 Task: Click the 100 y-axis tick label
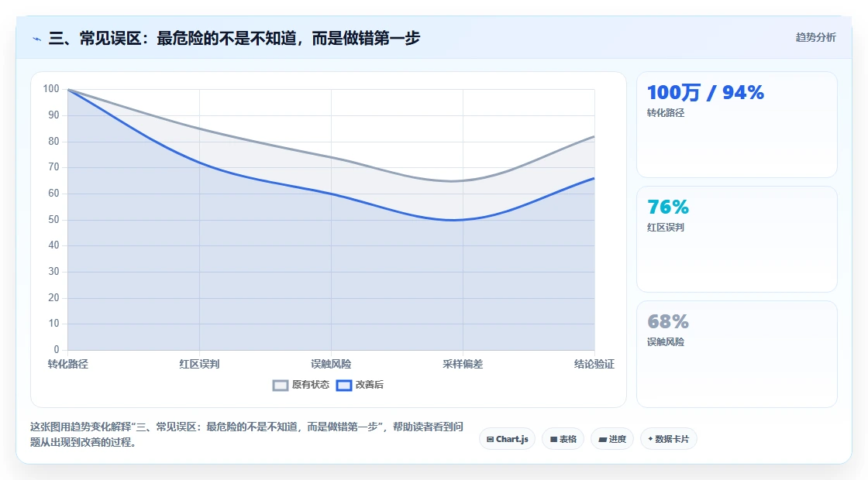pyautogui.click(x=51, y=89)
